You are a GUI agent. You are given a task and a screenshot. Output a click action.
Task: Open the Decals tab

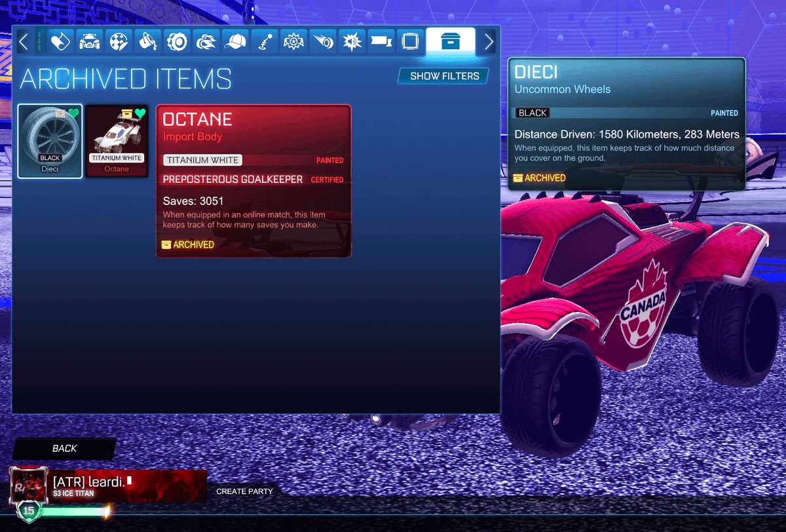click(60, 41)
